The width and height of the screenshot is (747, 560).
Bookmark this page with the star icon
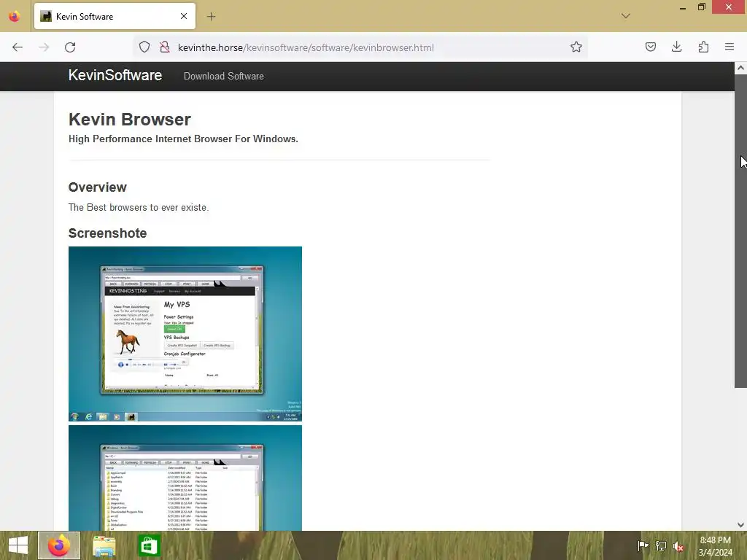pos(576,47)
